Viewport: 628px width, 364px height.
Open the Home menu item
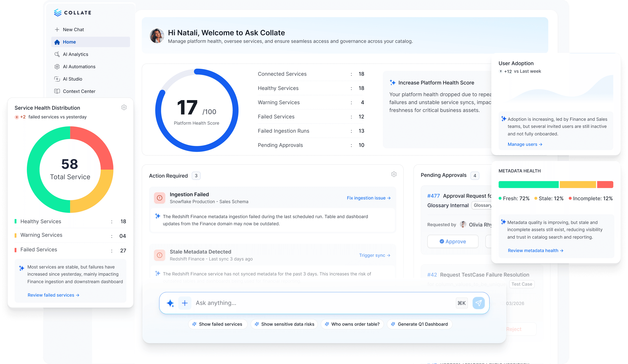[x=90, y=42]
